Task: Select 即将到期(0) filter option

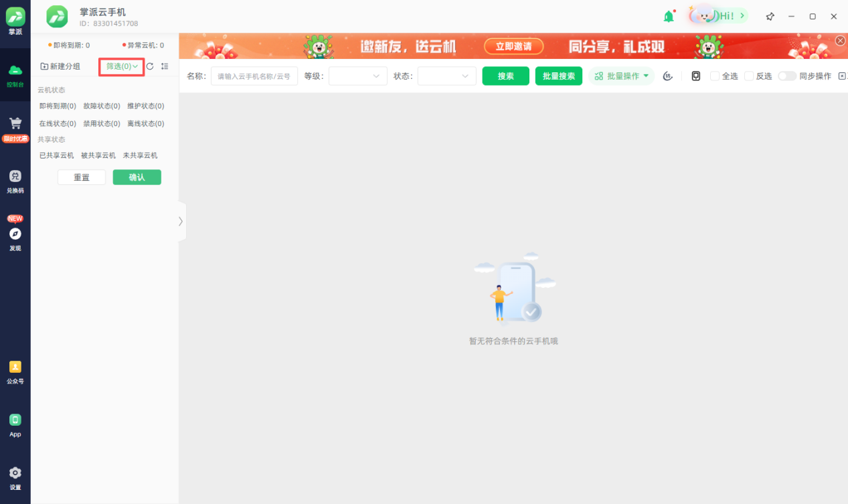Action: click(x=58, y=106)
